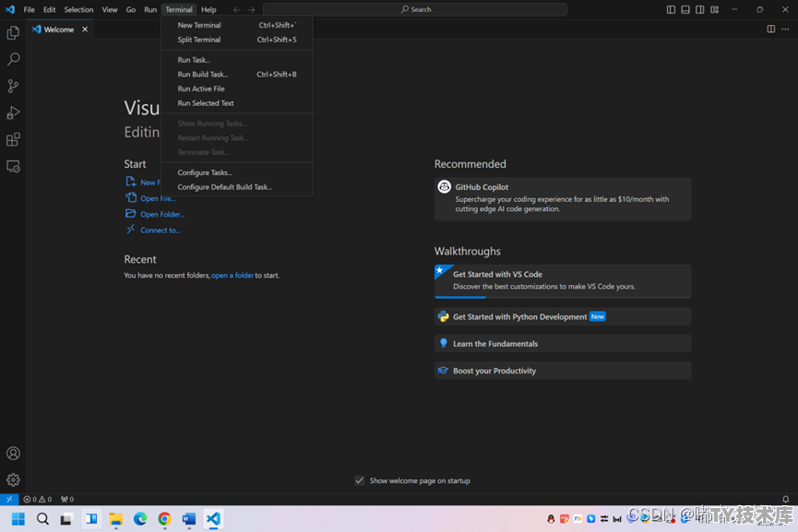This screenshot has width=798, height=532.
Task: Open the Accounts menu icon
Action: pyautogui.click(x=13, y=453)
